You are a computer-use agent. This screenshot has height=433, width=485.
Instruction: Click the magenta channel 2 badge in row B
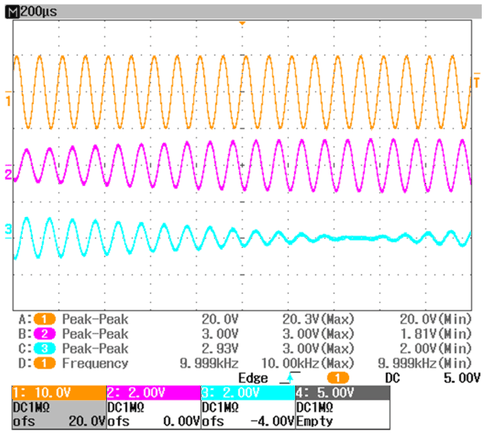pos(44,334)
